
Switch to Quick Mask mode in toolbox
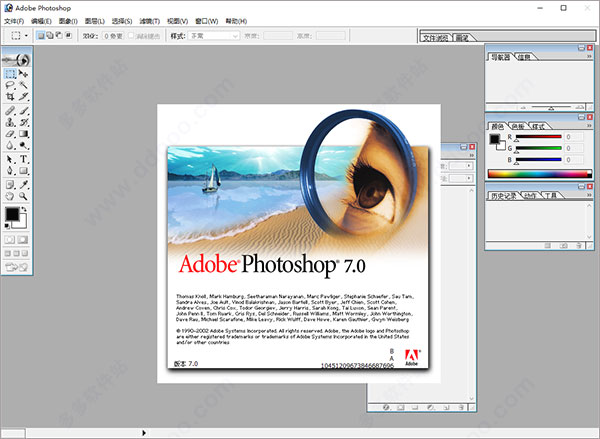pyautogui.click(x=23, y=240)
